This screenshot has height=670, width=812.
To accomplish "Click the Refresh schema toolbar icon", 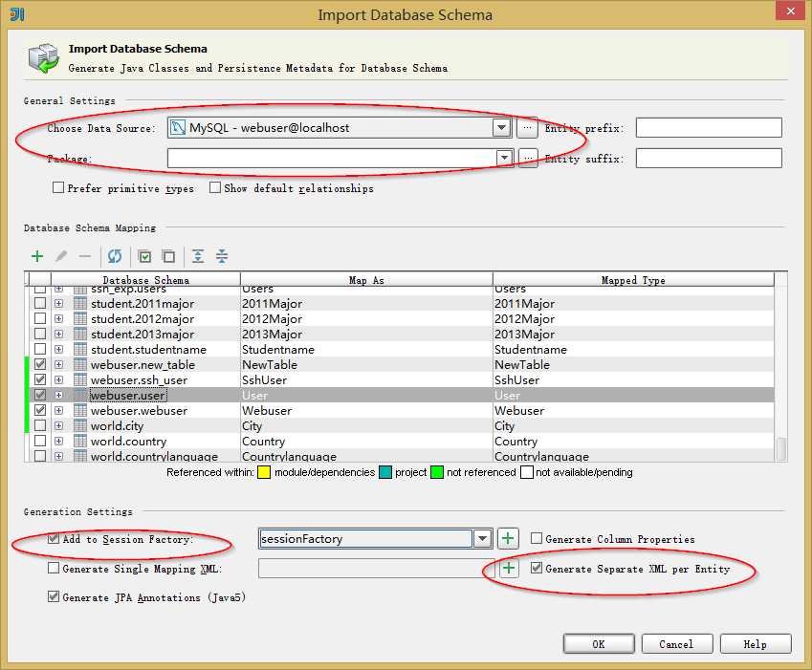I will point(115,256).
